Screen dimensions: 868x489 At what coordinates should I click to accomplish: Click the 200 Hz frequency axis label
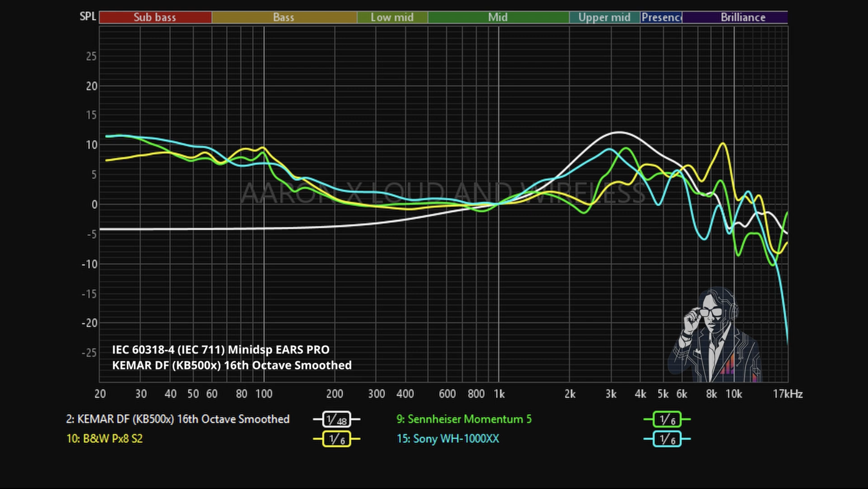[335, 394]
